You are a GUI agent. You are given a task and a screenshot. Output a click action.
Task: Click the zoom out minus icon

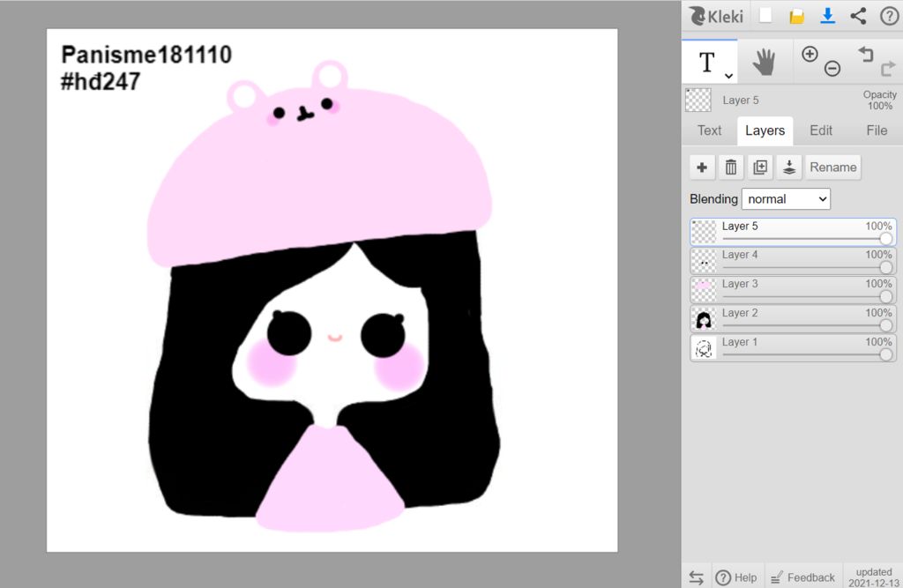tap(832, 69)
